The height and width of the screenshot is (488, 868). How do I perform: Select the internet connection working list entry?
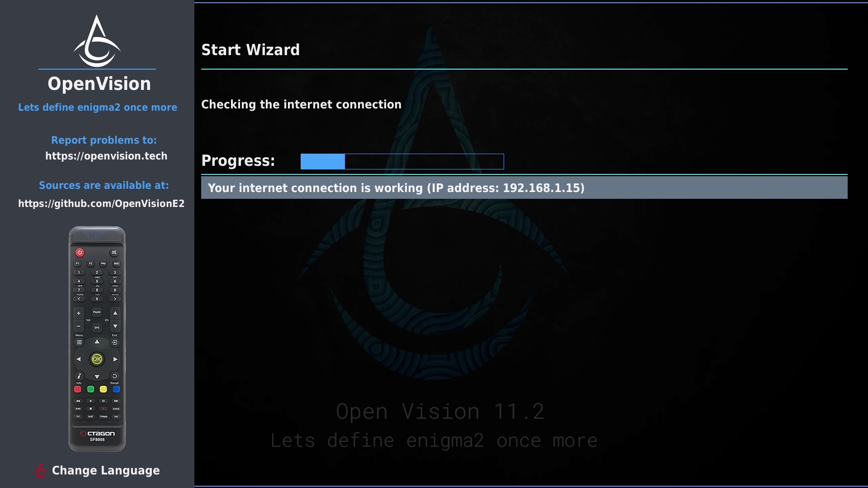[x=524, y=188]
